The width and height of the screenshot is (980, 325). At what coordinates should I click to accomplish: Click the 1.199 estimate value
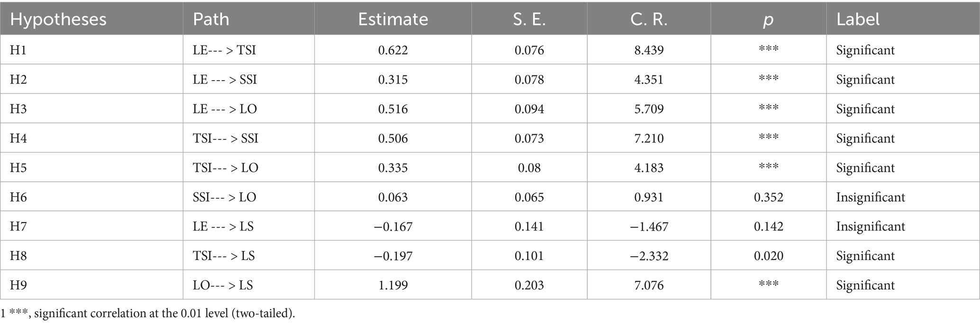point(393,285)
